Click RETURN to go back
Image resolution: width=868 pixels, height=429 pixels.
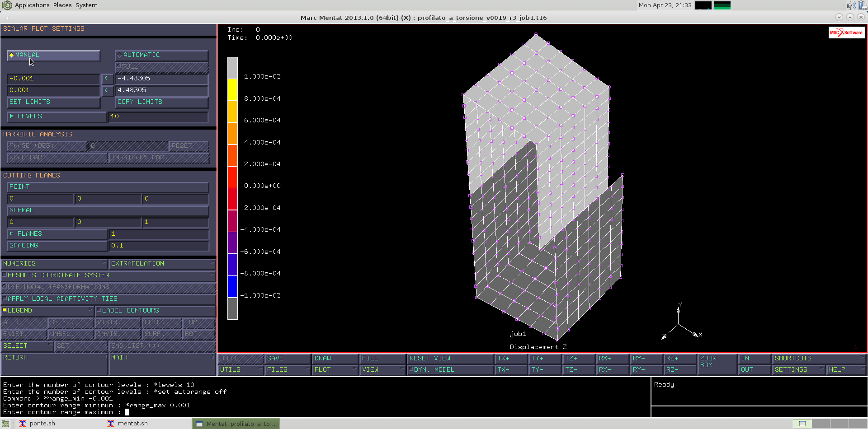point(54,364)
